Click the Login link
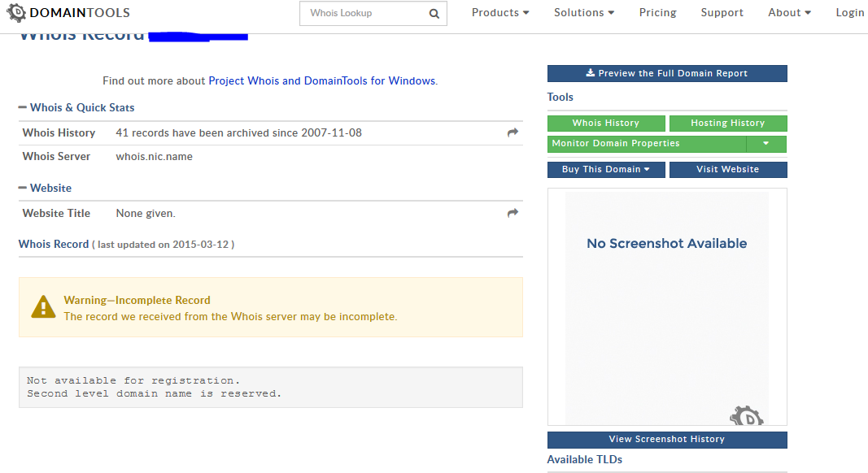This screenshot has height=473, width=868. (850, 13)
